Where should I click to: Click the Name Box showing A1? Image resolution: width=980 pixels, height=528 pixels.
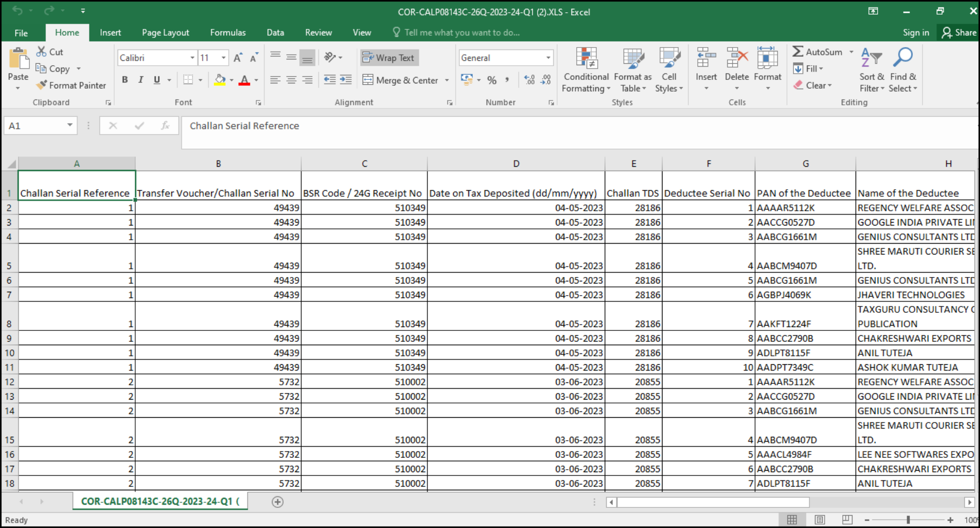click(41, 126)
